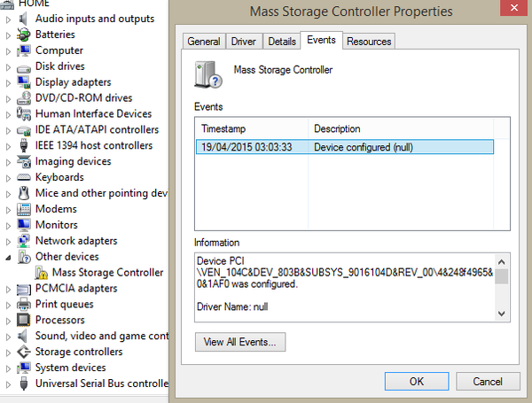Expand the Display adapters node

tap(9, 82)
